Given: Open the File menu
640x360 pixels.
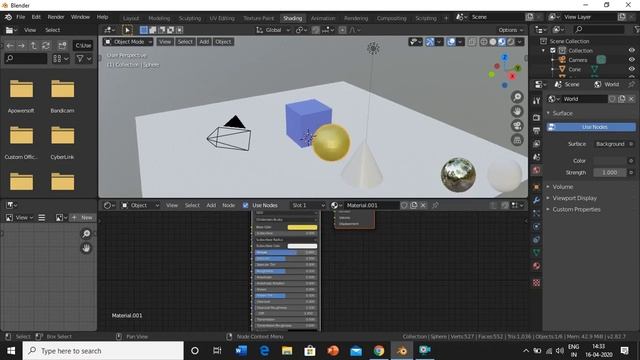Looking at the screenshot, I should [x=21, y=17].
